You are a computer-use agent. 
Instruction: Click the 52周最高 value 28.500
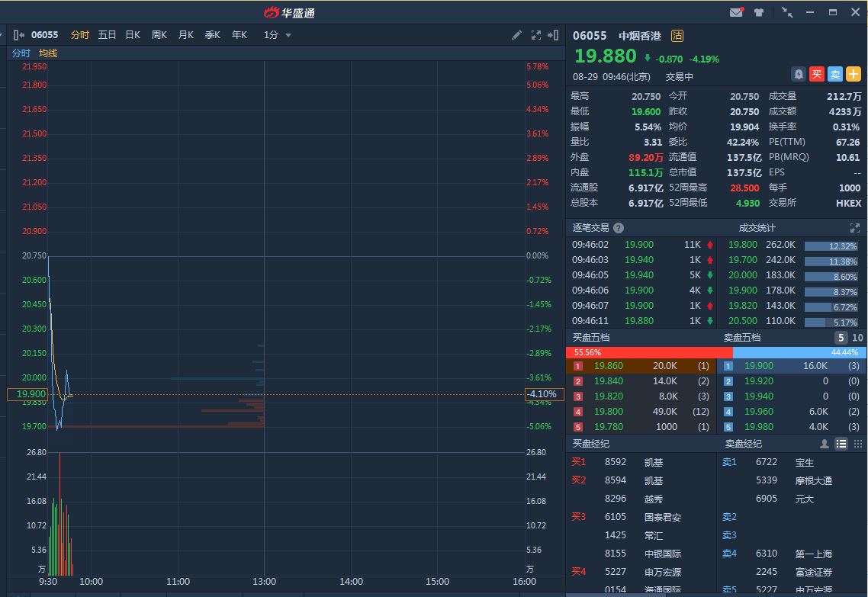[x=744, y=188]
